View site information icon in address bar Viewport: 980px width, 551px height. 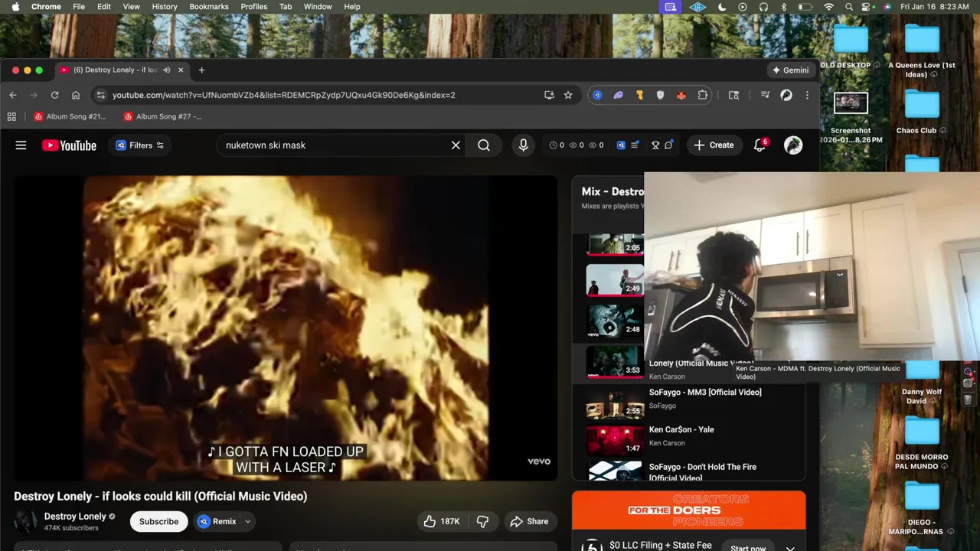tap(100, 95)
